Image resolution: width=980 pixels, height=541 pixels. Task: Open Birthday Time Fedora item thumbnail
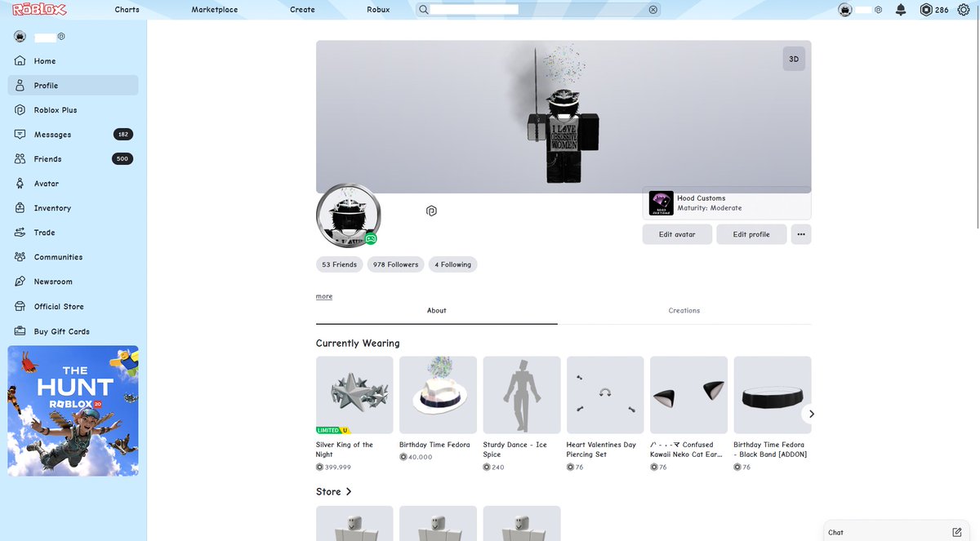(x=438, y=395)
